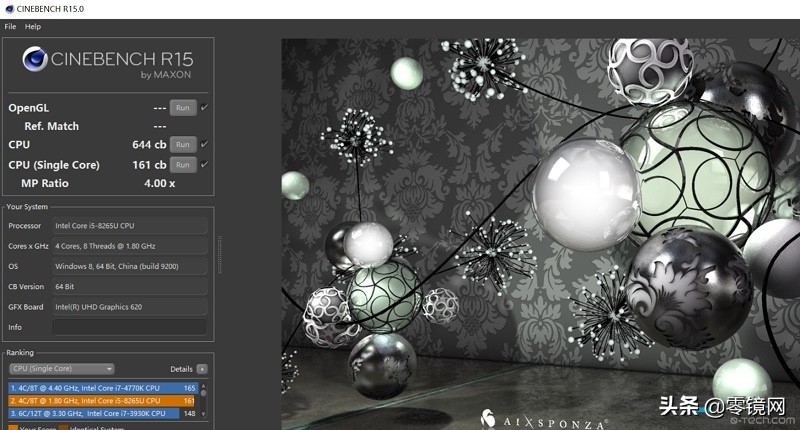
Task: Toggle the CPU test checkbox
Action: point(204,144)
